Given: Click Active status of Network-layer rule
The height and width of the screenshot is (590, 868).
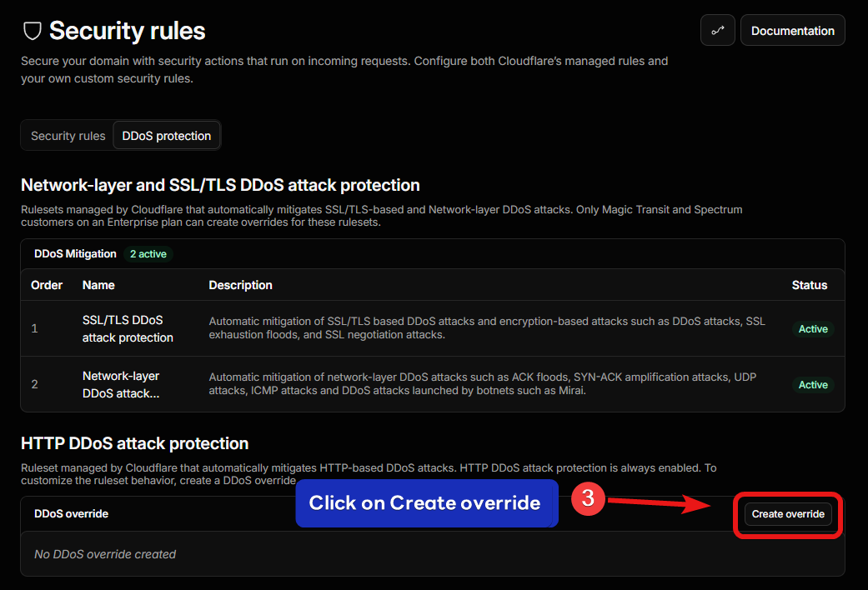Looking at the screenshot, I should tap(813, 385).
